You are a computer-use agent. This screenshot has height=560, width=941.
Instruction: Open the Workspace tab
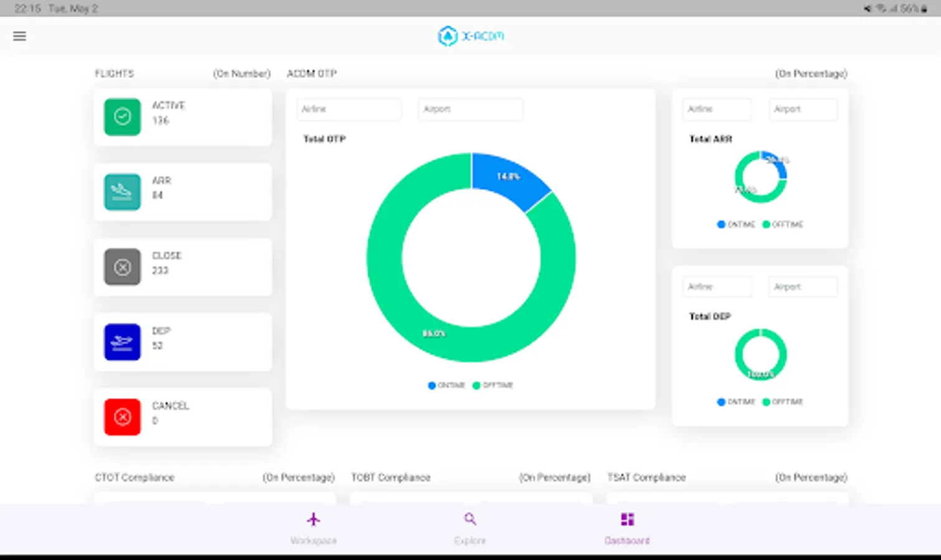click(x=313, y=529)
